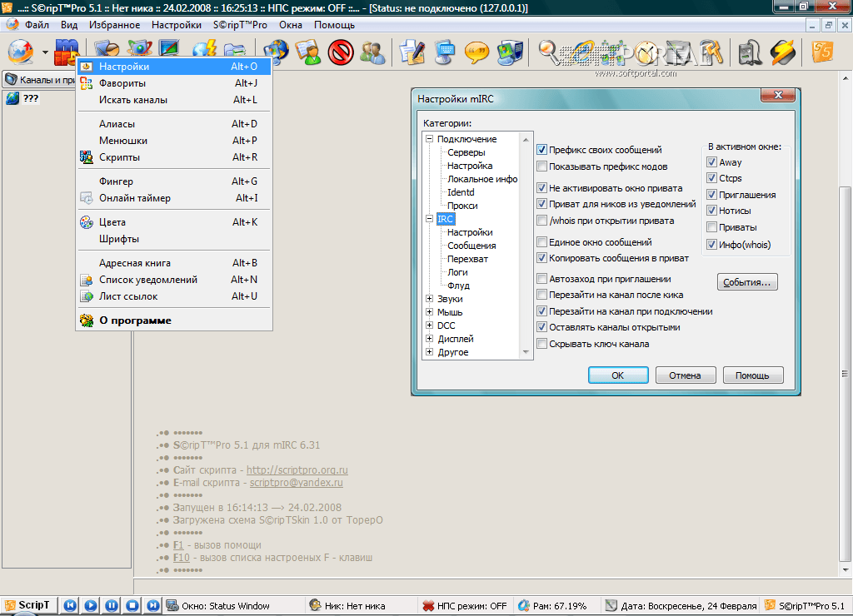Click the mIRC options toolbar icon

click(x=67, y=51)
